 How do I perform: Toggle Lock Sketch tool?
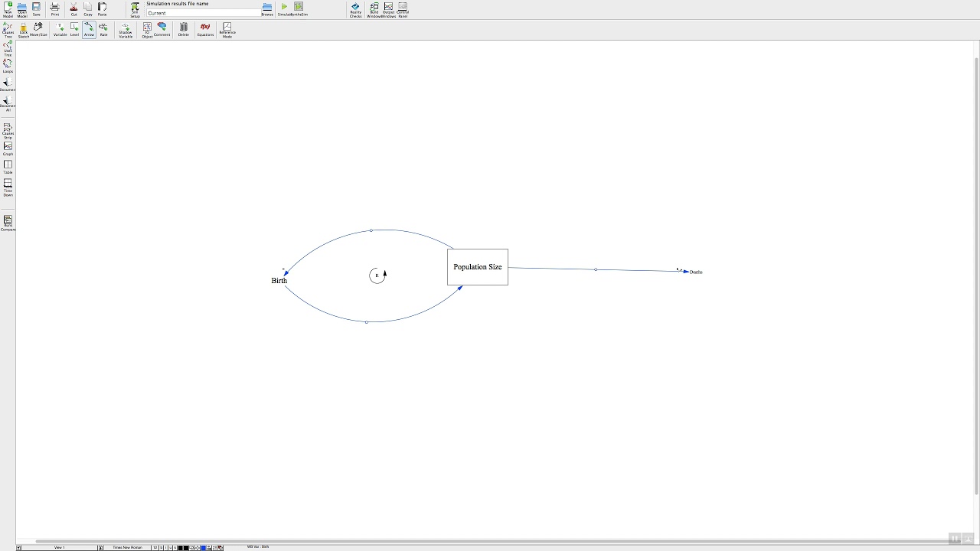24,30
